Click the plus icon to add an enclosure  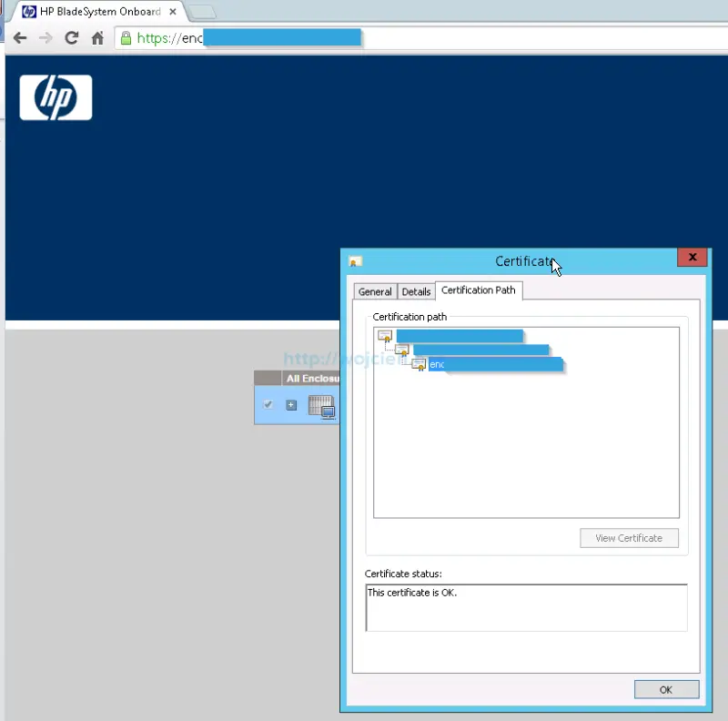tap(291, 405)
